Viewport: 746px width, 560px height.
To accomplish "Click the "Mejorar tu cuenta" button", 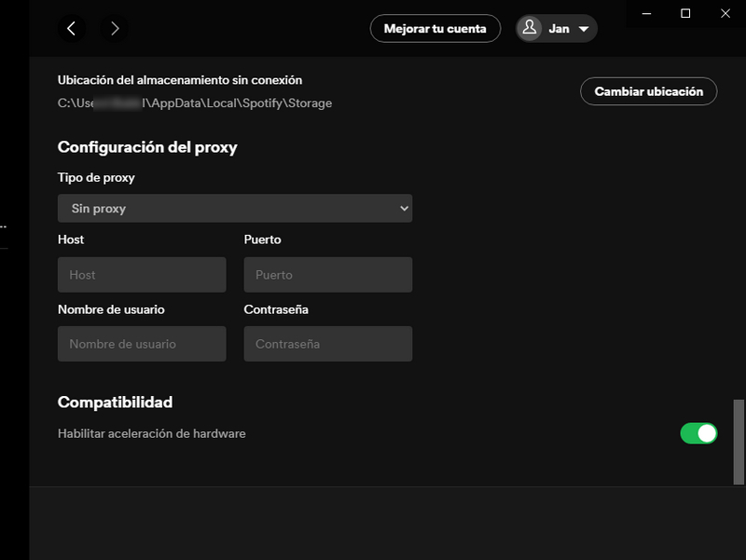I will [435, 28].
